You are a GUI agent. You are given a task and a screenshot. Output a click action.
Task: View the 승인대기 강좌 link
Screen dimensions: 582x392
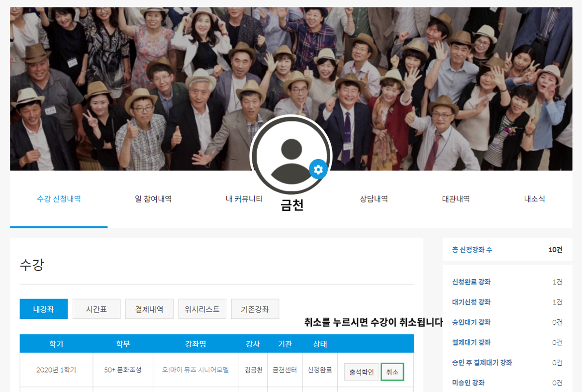471,322
